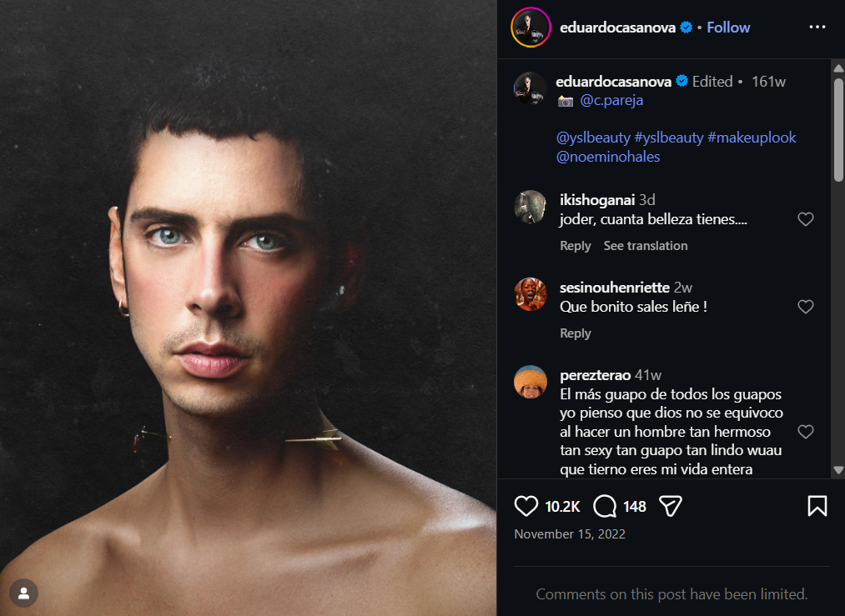This screenshot has height=616, width=845.
Task: Show tagged people icon on photo
Action: 24,593
